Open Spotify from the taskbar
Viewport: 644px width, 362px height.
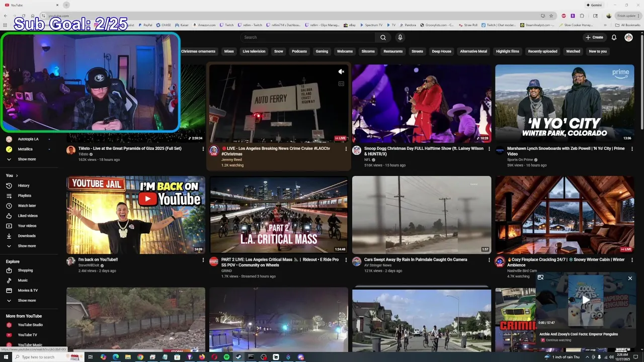(227, 357)
